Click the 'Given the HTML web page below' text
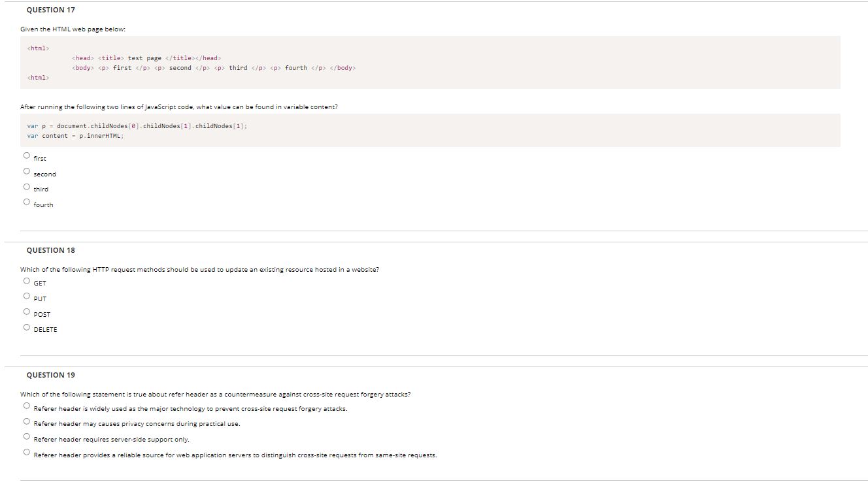 pos(73,29)
